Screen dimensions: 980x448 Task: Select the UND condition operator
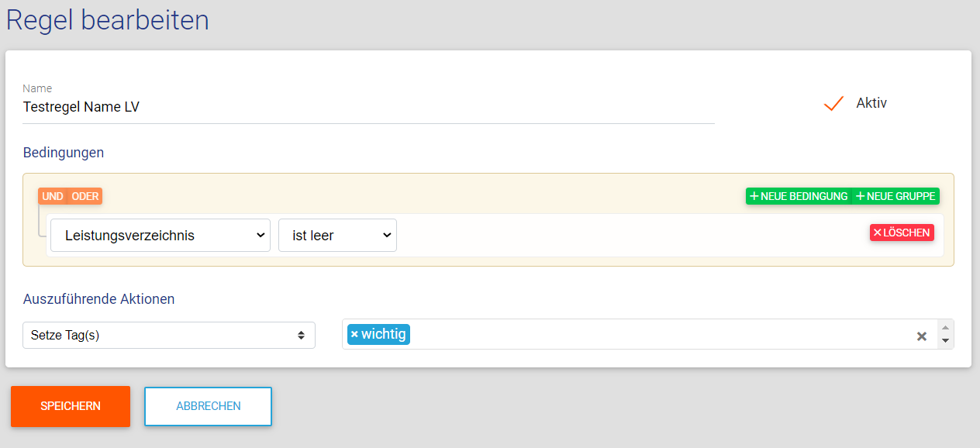click(x=53, y=196)
